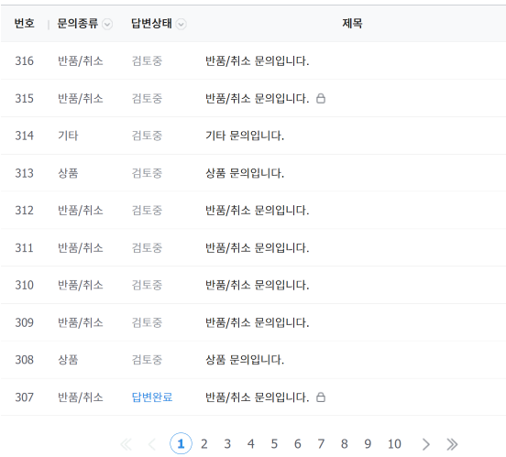
Task: Click the lock icon on inquiry 315
Action: coord(321,98)
